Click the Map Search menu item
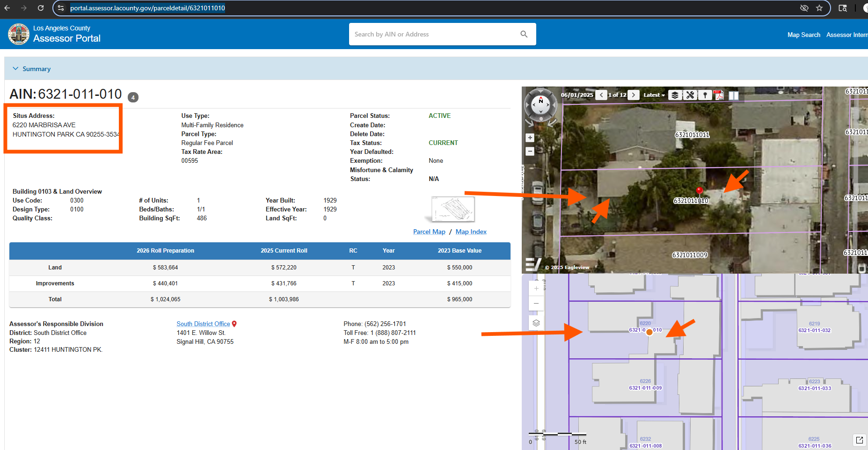The width and height of the screenshot is (868, 450). click(803, 35)
